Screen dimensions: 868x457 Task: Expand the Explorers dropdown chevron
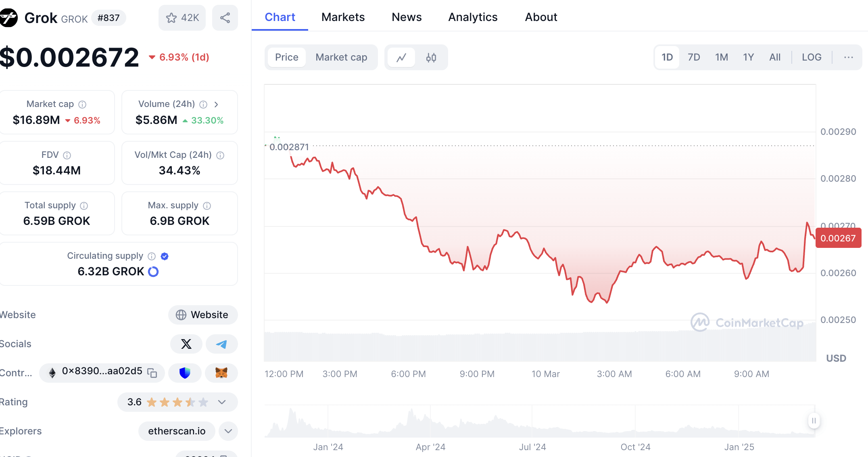coord(228,431)
